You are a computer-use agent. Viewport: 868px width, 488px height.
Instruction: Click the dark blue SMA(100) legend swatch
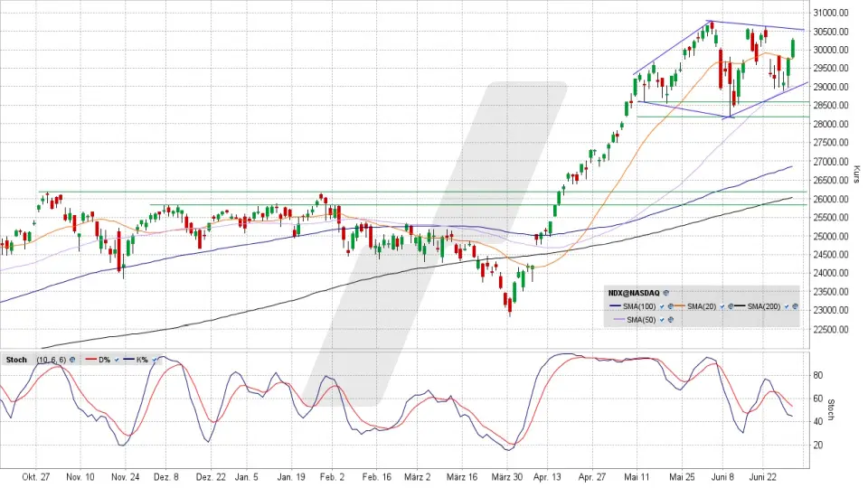click(615, 305)
